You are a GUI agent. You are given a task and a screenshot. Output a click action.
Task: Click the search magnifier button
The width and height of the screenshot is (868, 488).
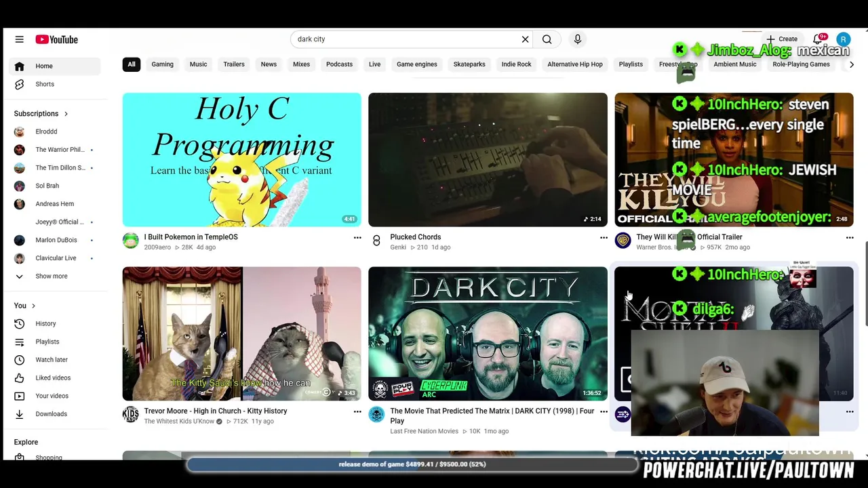[x=547, y=39]
